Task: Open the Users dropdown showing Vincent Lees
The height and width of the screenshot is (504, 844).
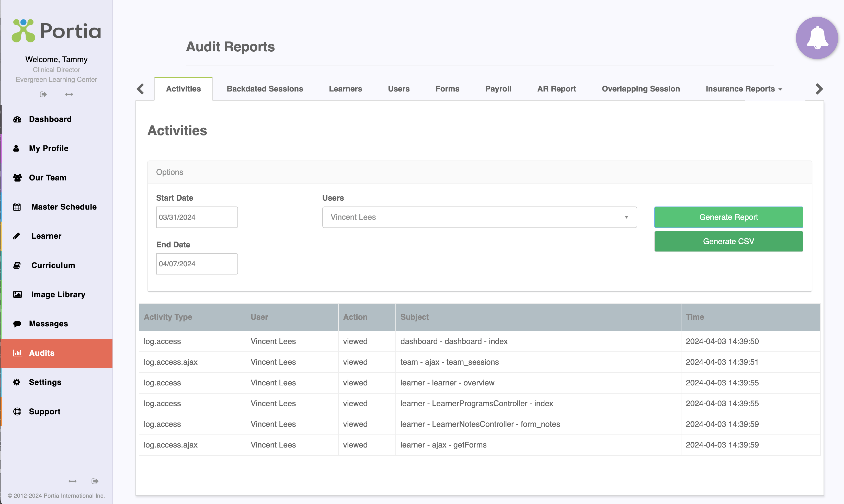Action: point(479,217)
